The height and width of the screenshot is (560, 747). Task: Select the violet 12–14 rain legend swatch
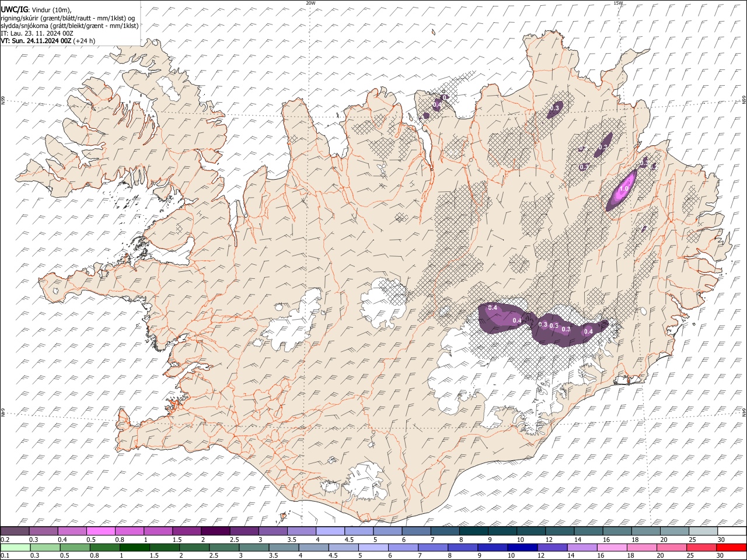[552, 547]
